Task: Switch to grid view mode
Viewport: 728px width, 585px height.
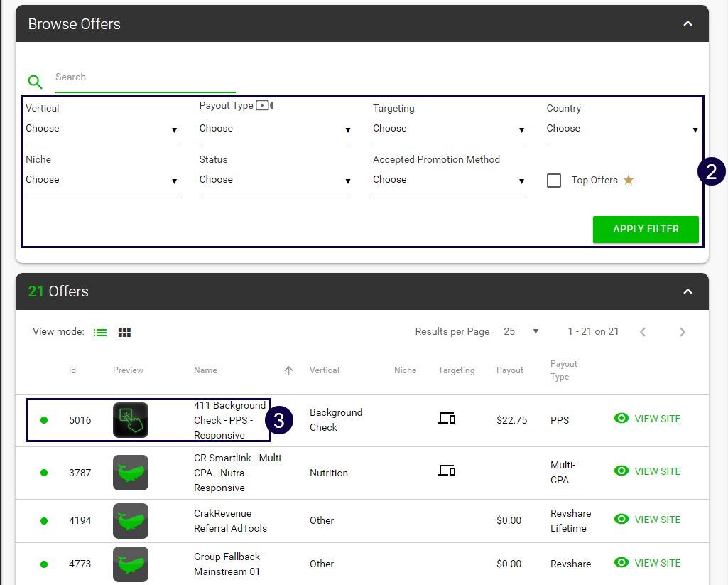Action: pyautogui.click(x=124, y=333)
